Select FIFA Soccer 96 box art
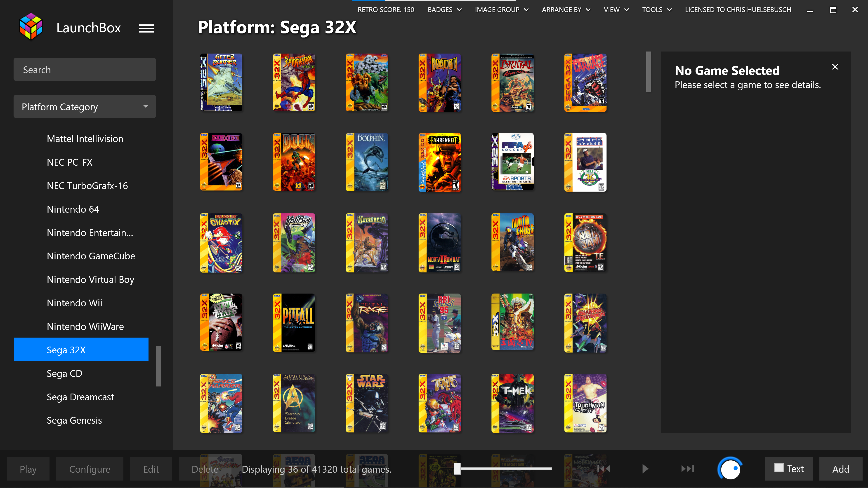This screenshot has width=868, height=488. point(512,162)
